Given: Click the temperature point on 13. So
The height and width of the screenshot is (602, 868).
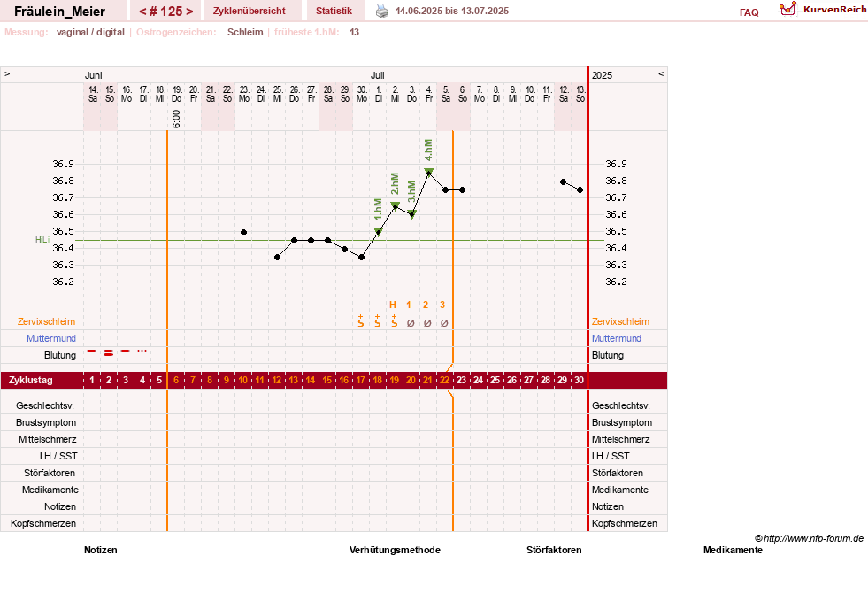Looking at the screenshot, I should [x=580, y=190].
